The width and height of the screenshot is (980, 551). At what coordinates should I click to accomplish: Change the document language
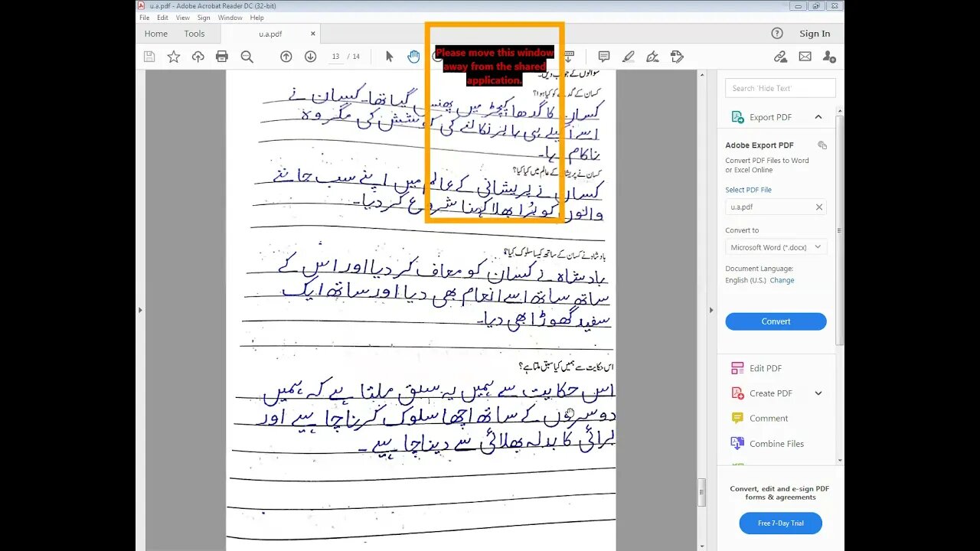tap(782, 280)
